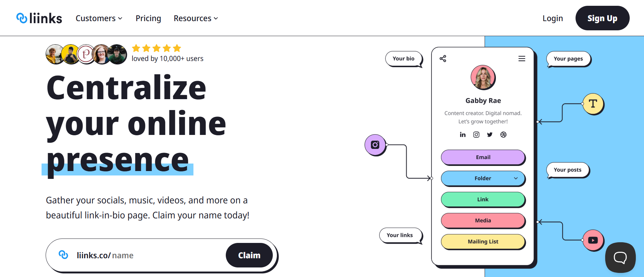644x277 pixels.
Task: Click the Instagram icon under Gabby Rae's bio
Action: tap(476, 135)
